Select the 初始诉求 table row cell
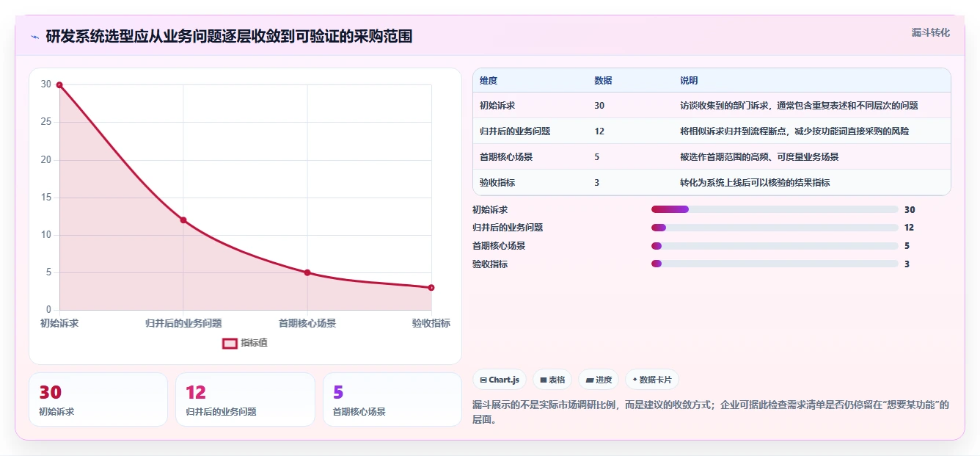980x456 pixels. point(497,106)
